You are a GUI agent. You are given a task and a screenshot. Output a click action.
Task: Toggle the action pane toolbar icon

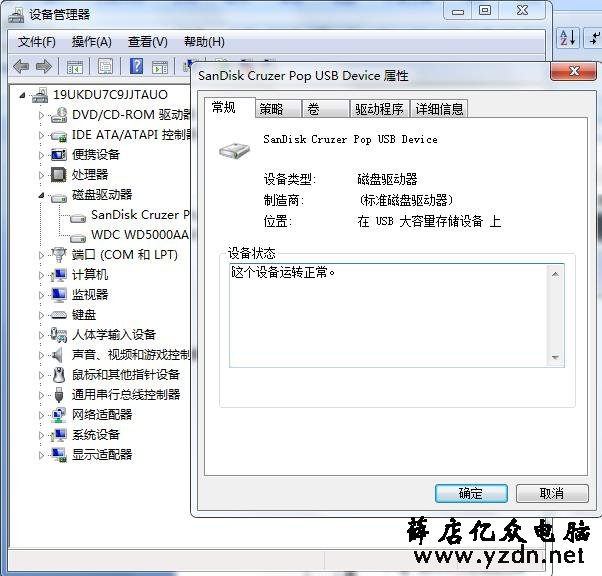[x=160, y=67]
